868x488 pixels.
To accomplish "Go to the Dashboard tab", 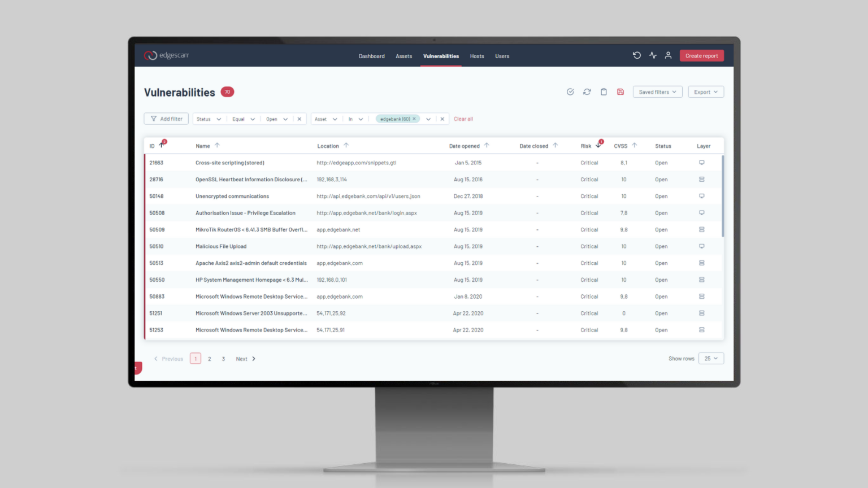I will click(371, 56).
